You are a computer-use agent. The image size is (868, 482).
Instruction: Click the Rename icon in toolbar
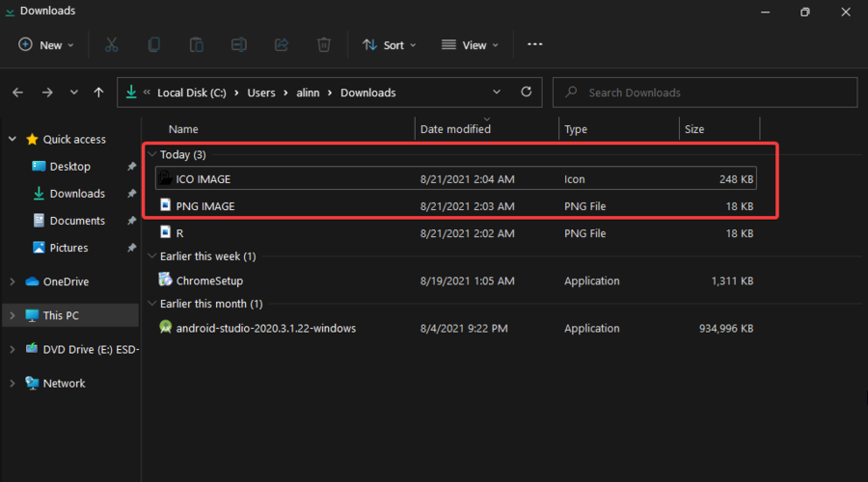coord(239,44)
